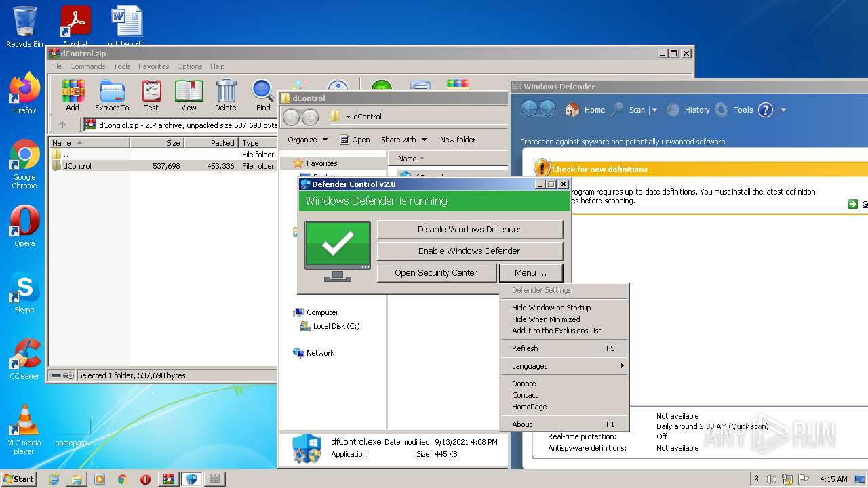Viewport: 868px width, 488px height.
Task: Expand the Languages submenu
Action: tap(564, 366)
